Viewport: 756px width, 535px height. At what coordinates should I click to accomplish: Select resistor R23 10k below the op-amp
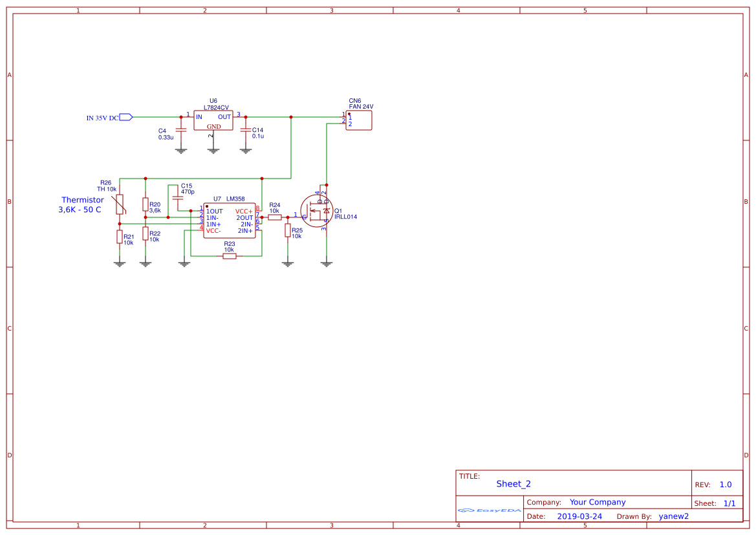pos(230,255)
